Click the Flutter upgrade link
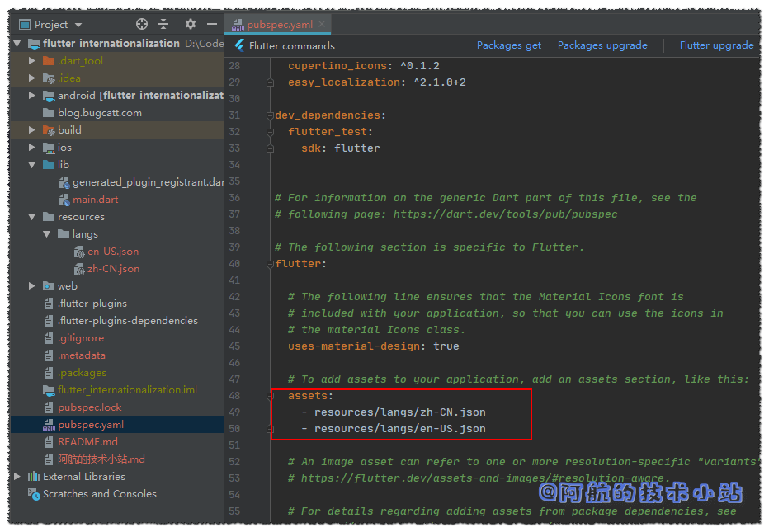Screen dimensions: 769x532 coord(716,45)
